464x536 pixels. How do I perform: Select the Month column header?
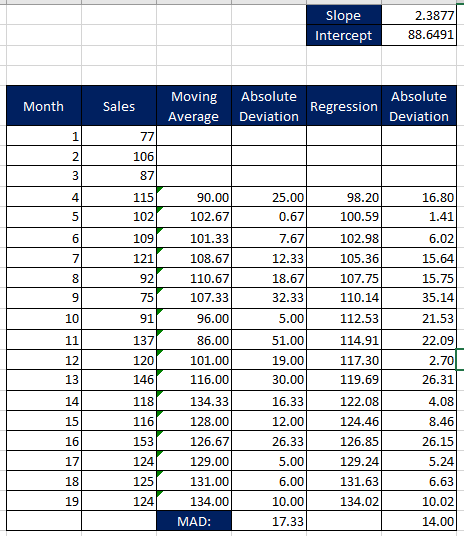(44, 106)
